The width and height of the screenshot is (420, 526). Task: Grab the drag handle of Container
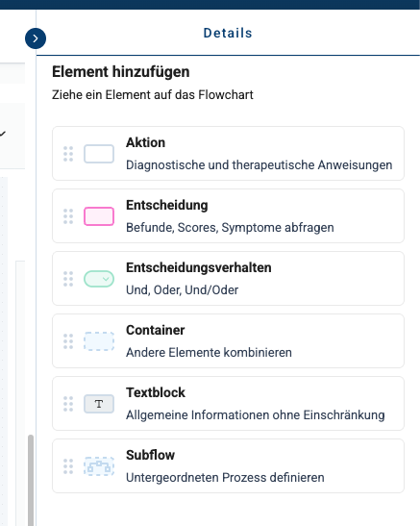click(x=68, y=341)
